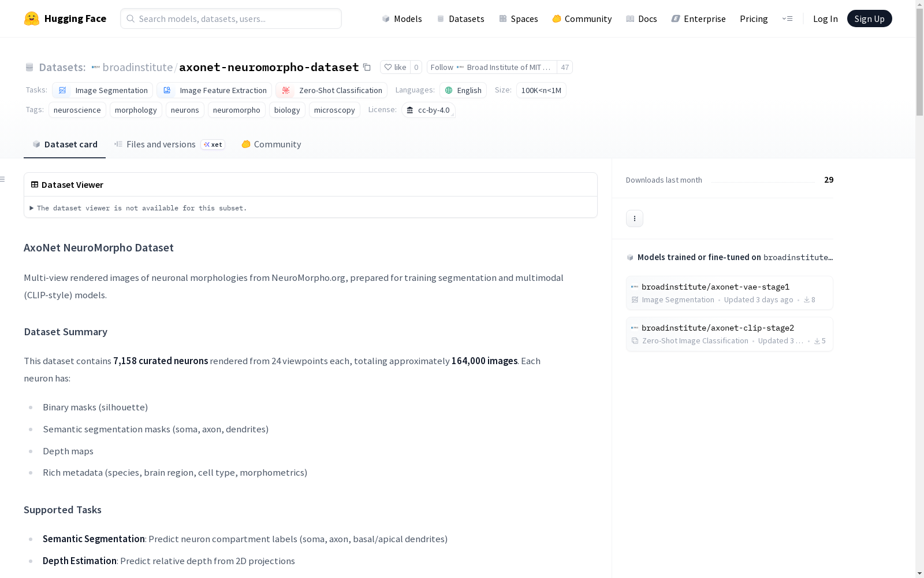Click the like count number
Viewport: 924px width, 578px height.
[x=416, y=67]
